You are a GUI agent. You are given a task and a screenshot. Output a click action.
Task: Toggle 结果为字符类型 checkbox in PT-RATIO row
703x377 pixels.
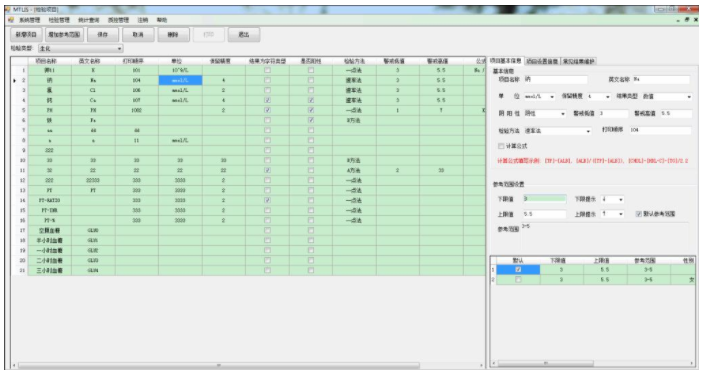(267, 200)
